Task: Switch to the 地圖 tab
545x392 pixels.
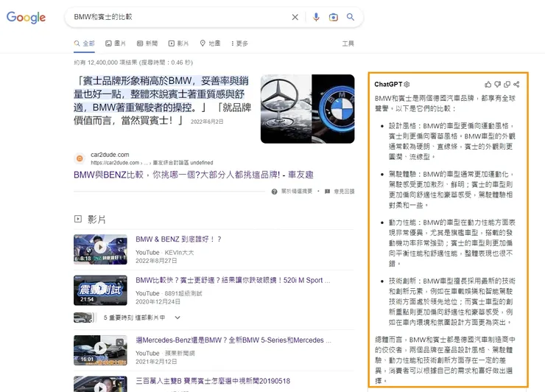Action: [x=210, y=43]
